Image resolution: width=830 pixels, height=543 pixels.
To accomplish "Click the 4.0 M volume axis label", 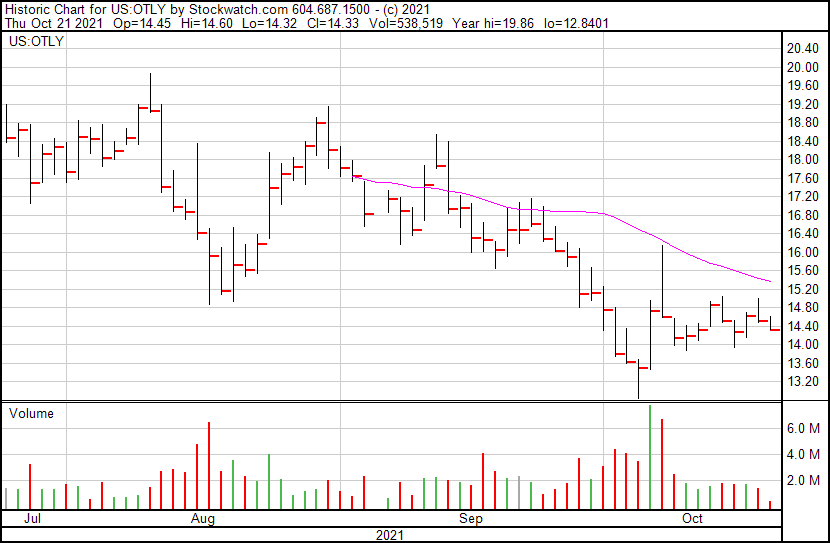I will pos(803,454).
